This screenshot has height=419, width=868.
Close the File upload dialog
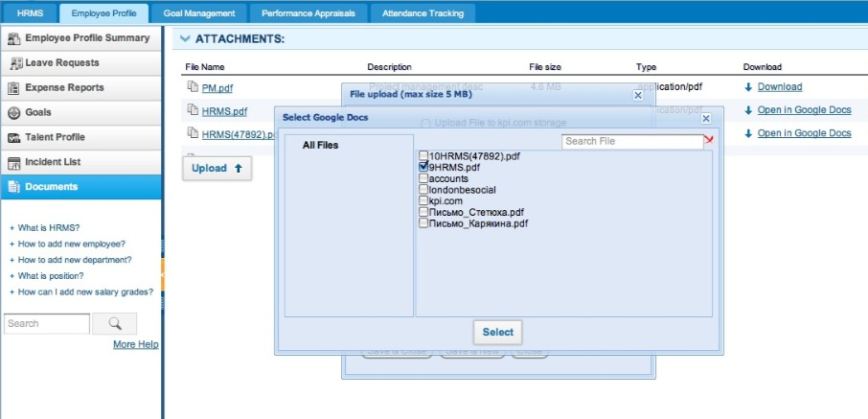point(638,95)
